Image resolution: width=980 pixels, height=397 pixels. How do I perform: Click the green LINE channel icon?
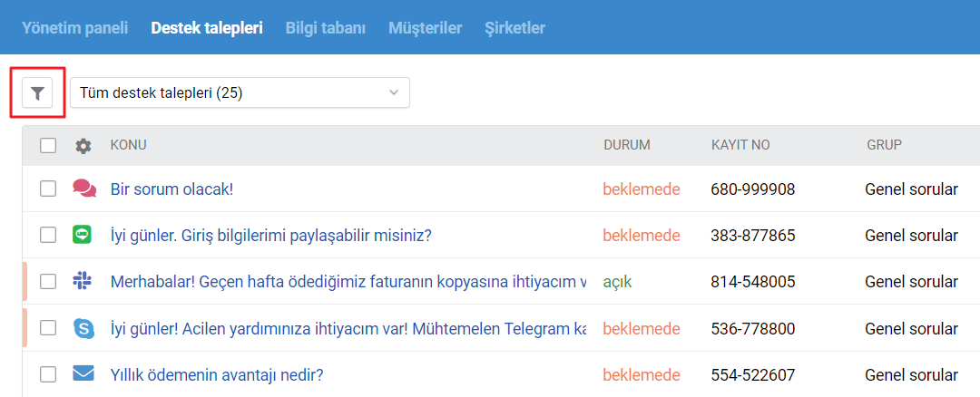click(x=83, y=236)
